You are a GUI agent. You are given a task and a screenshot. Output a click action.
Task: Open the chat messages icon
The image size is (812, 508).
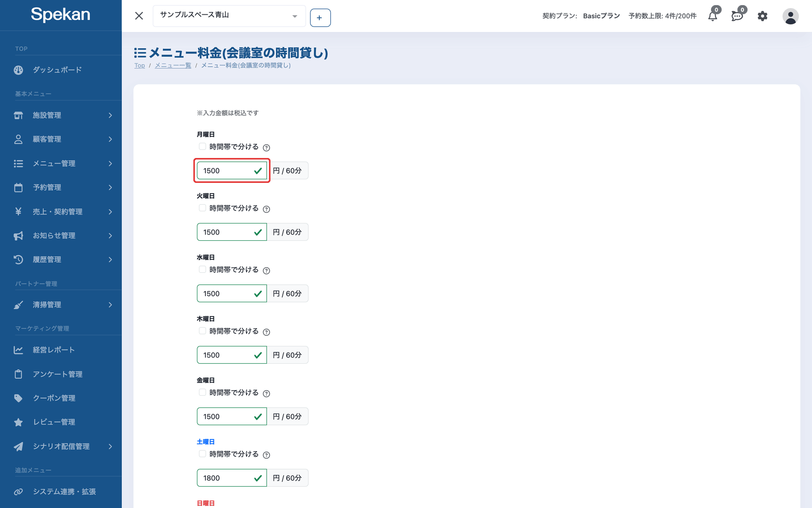[737, 16]
